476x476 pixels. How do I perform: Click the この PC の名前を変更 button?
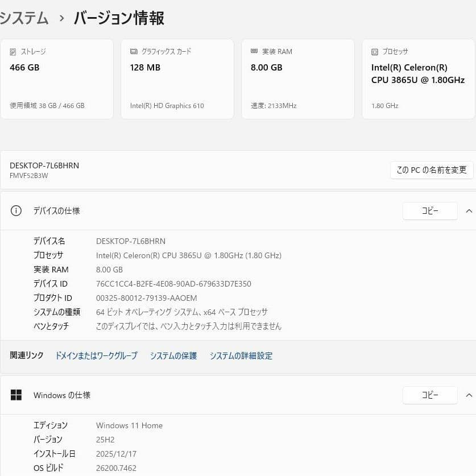(431, 169)
